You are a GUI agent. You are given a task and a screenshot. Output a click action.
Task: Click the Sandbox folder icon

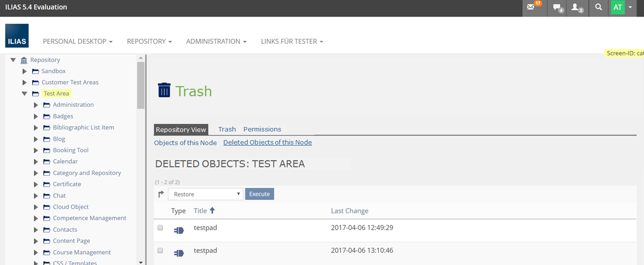click(35, 72)
